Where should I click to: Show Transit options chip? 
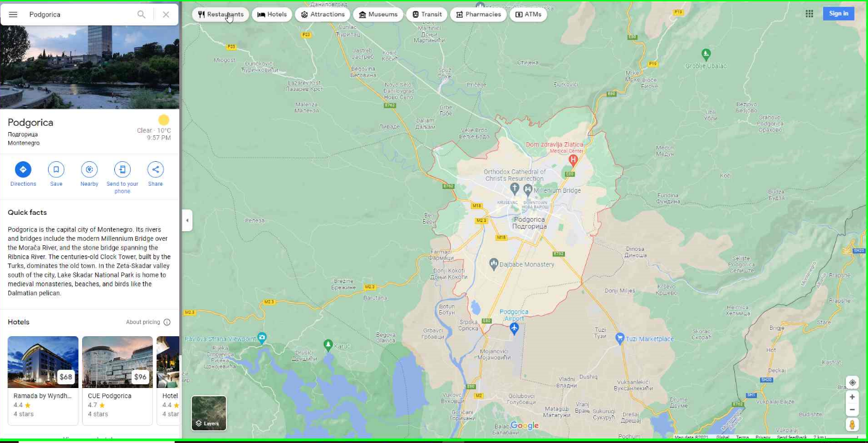pyautogui.click(x=427, y=15)
